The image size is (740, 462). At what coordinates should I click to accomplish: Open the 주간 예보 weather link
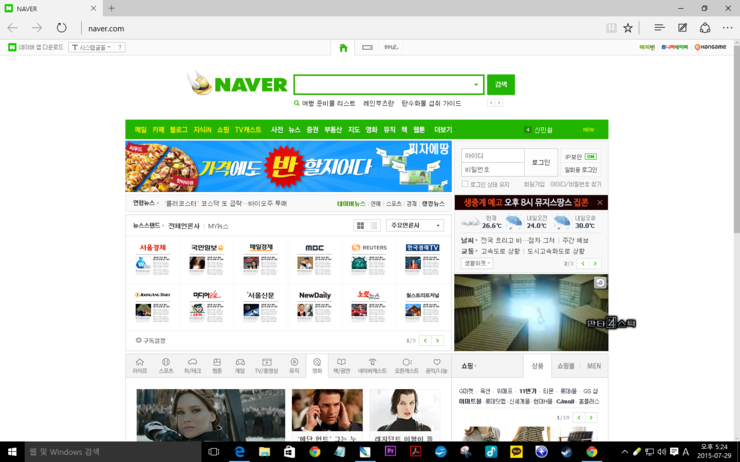click(x=575, y=241)
